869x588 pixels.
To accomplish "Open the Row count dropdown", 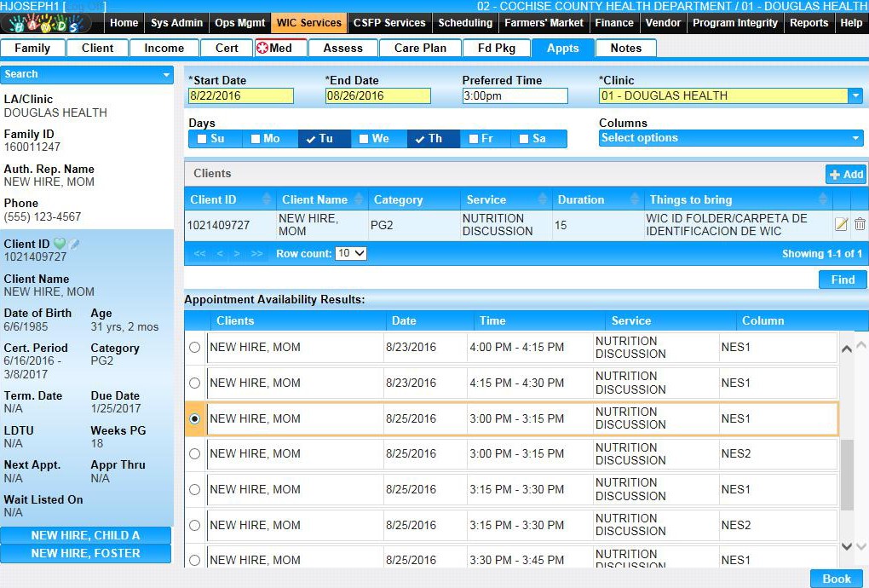I will [351, 254].
